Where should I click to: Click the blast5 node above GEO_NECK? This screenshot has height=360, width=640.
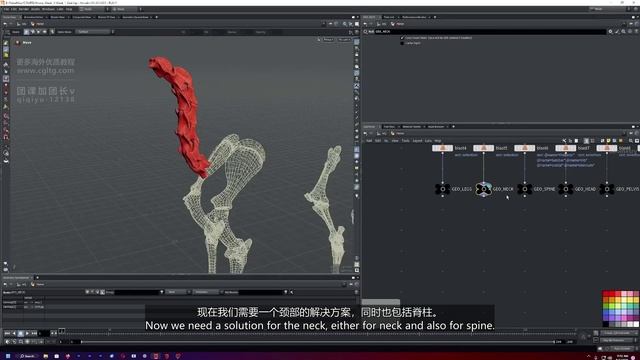pyautogui.click(x=484, y=148)
